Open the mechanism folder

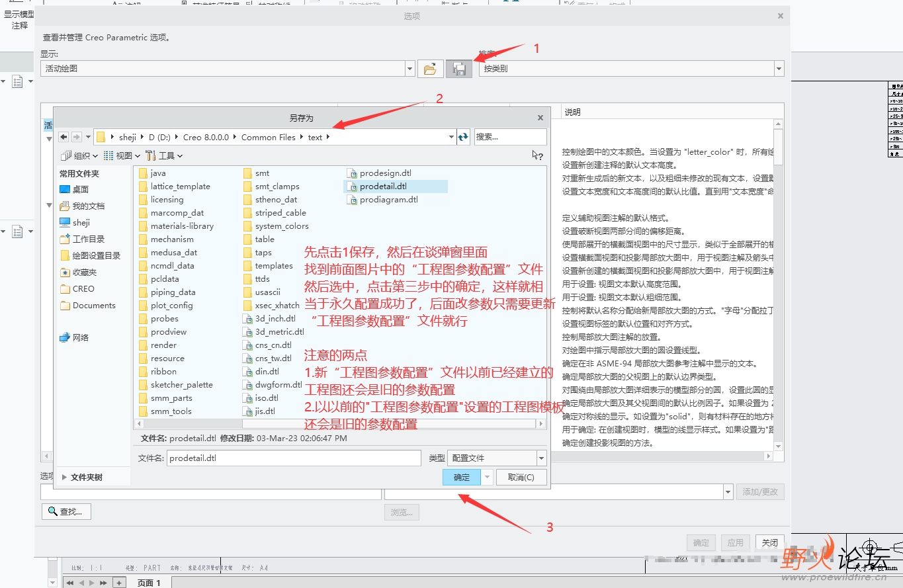click(167, 239)
